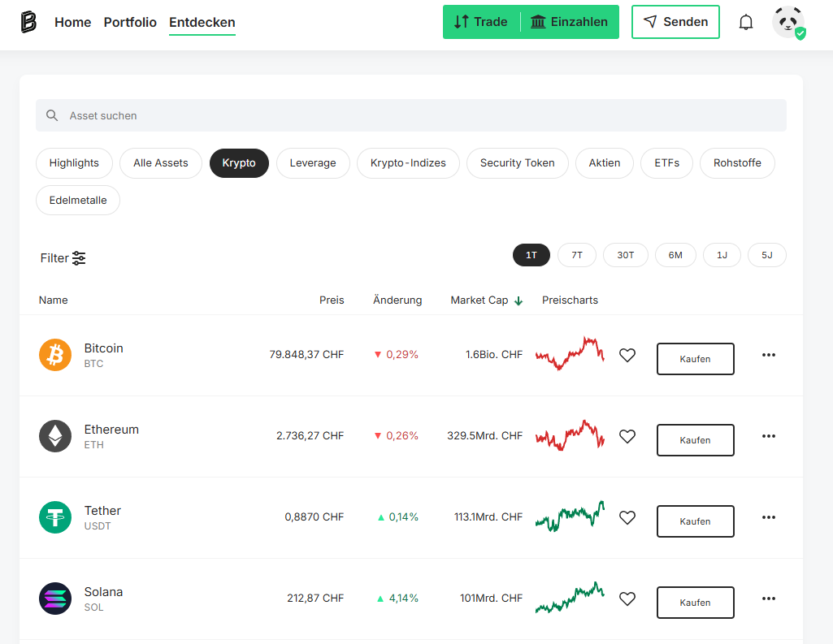Sort by the Änderung column header
The width and height of the screenshot is (833, 644).
pos(397,300)
